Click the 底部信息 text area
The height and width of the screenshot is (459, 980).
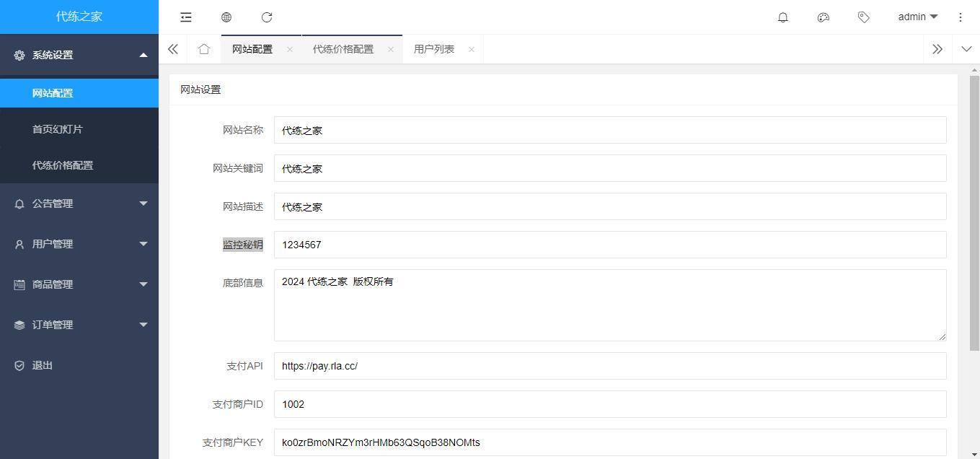pos(610,305)
